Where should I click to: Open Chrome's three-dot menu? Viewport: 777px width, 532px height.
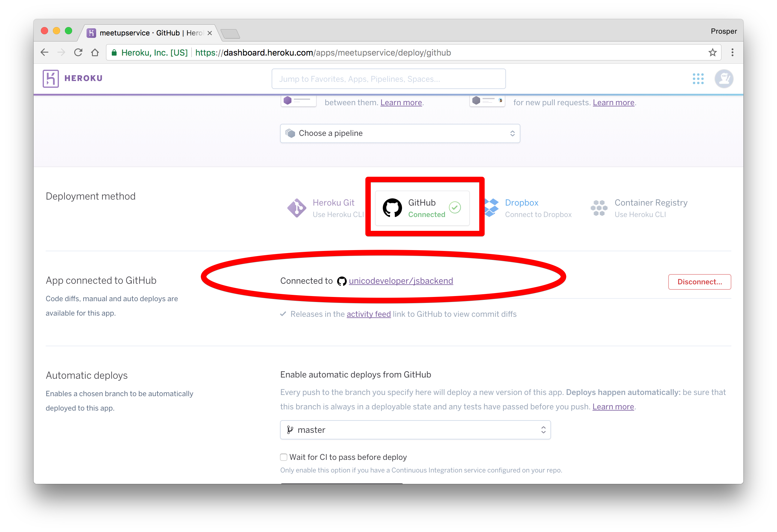point(732,53)
